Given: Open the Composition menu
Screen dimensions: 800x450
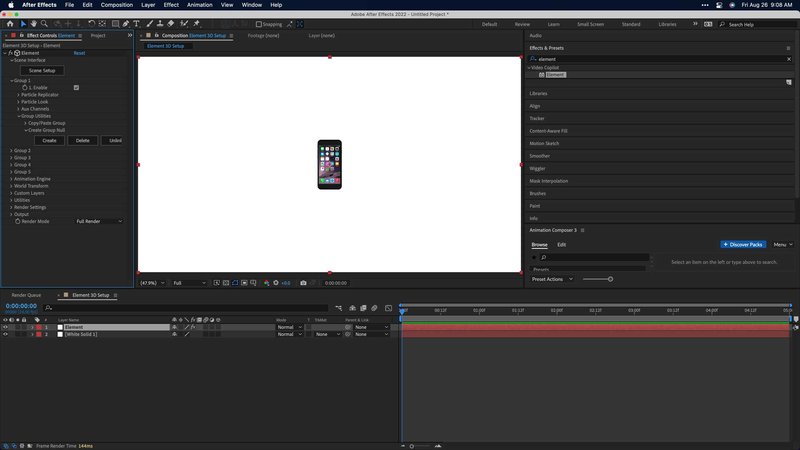Looking at the screenshot, I should (x=116, y=5).
